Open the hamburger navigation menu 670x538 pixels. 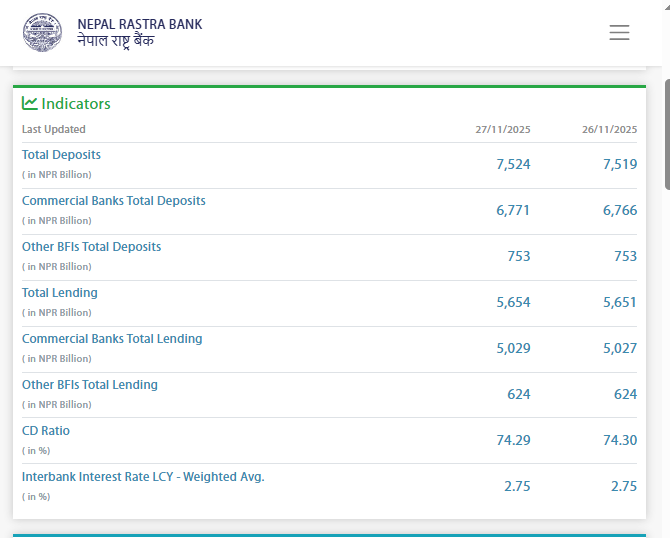point(619,32)
